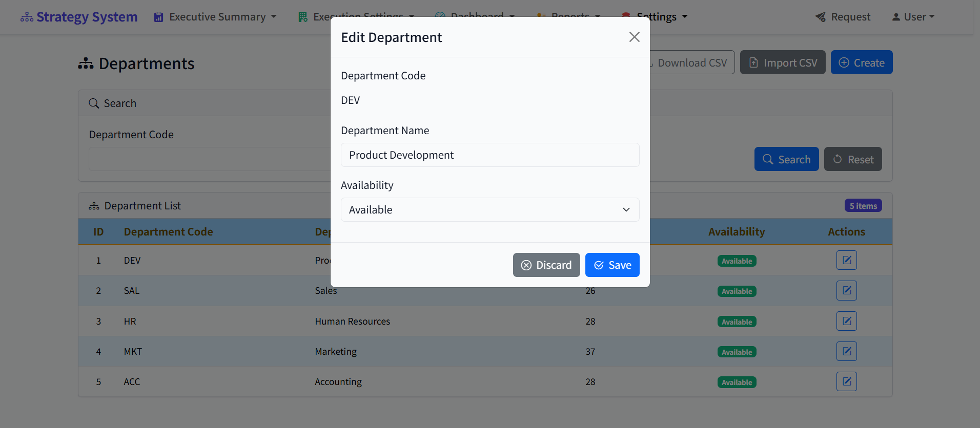Click the DEV department code value in dialog

click(350, 100)
